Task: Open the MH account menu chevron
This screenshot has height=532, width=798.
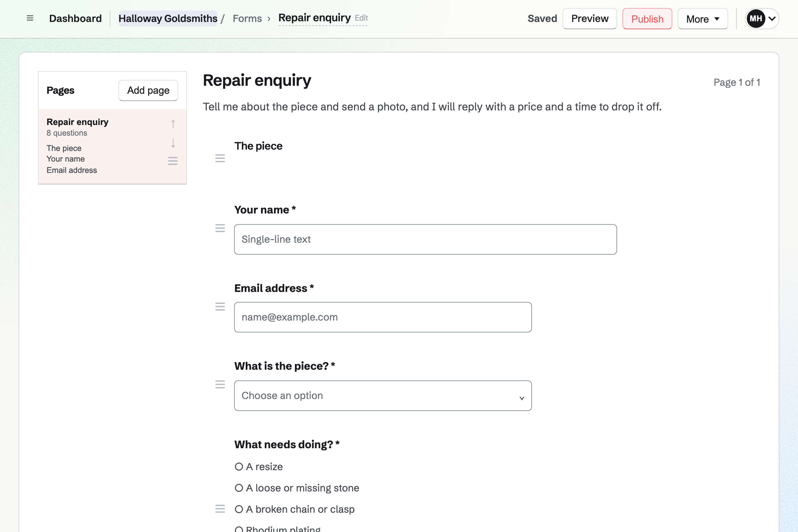Action: (x=772, y=18)
